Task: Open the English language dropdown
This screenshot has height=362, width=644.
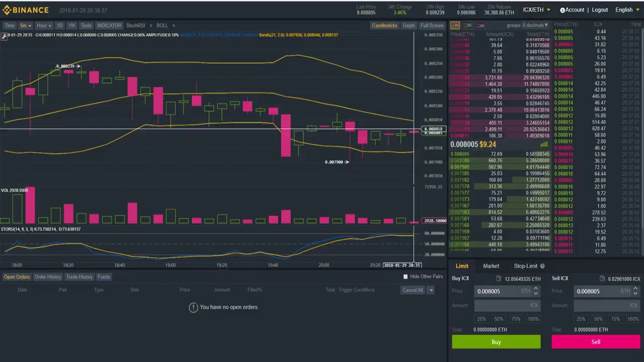Action: (627, 10)
